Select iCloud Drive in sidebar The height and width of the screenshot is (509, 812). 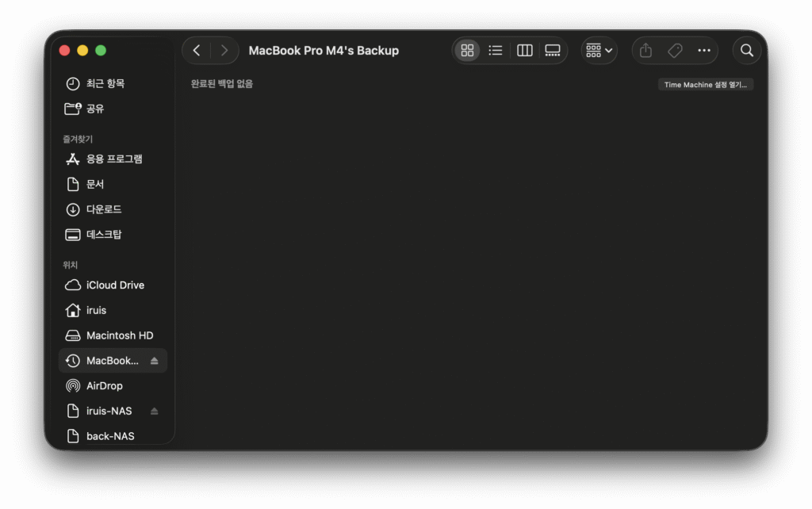pos(114,285)
